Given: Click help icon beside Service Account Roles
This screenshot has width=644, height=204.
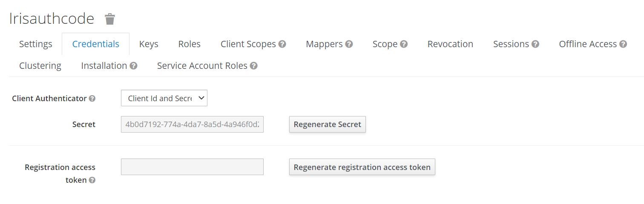Looking at the screenshot, I should click(254, 66).
